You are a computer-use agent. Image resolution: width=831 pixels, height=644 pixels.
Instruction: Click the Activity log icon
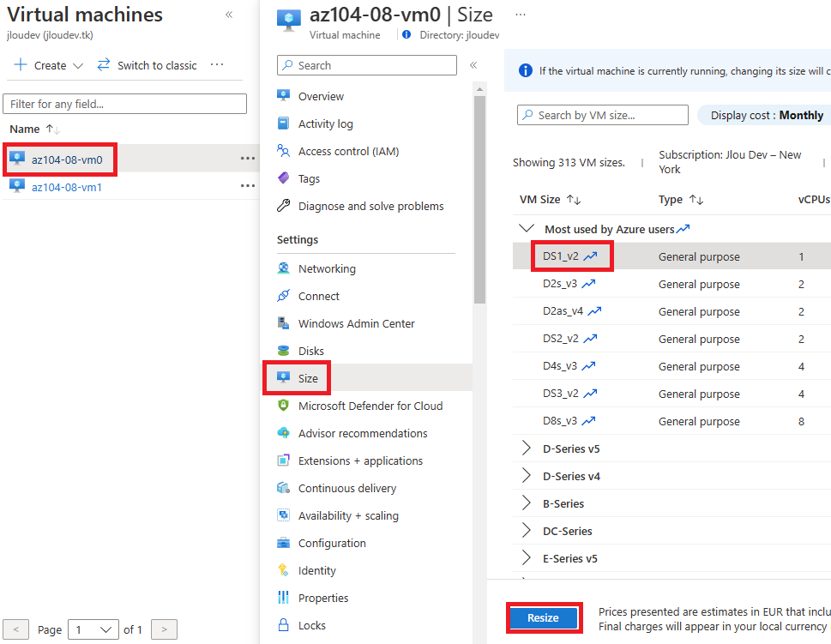[x=284, y=123]
